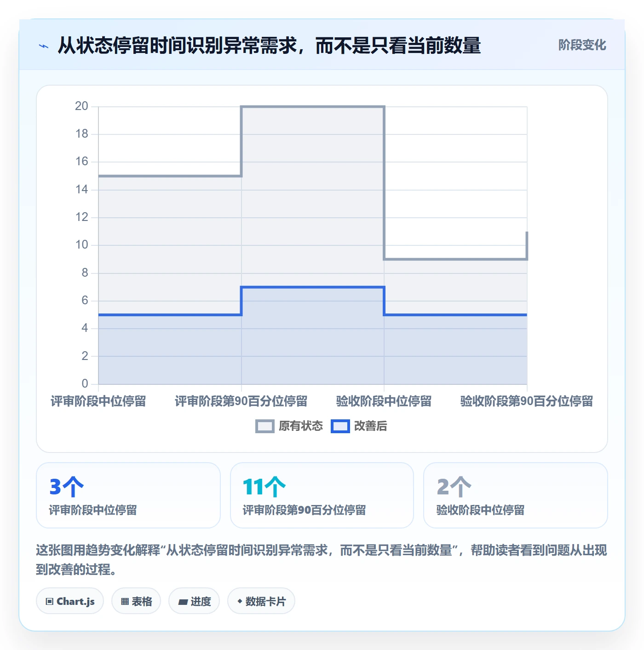The width and height of the screenshot is (644, 650).
Task: Click x-axis label 评审阶段第90百分位停留
Action: 241,401
